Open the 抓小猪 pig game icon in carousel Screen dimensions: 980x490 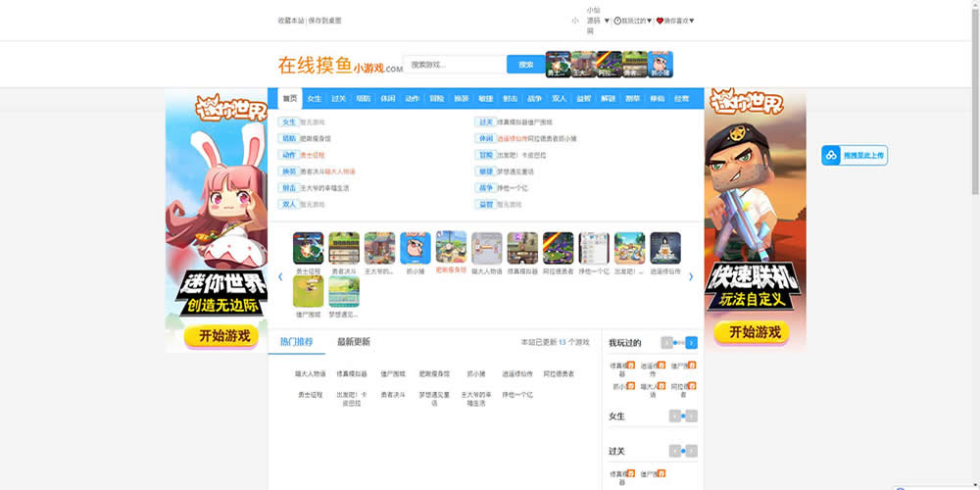pyautogui.click(x=416, y=248)
